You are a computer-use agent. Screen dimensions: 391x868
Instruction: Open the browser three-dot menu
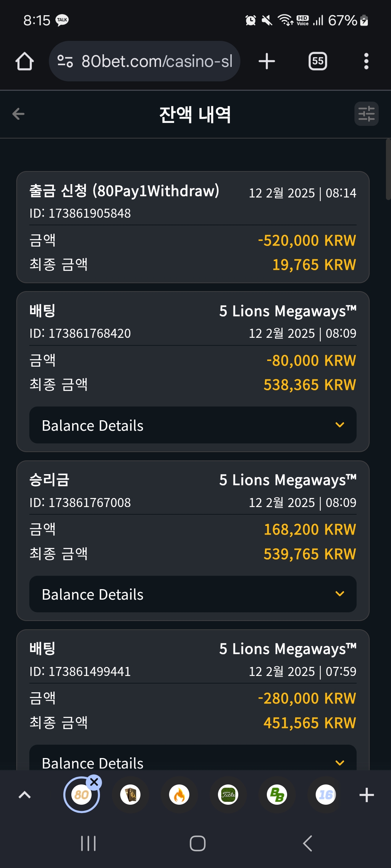coord(366,61)
